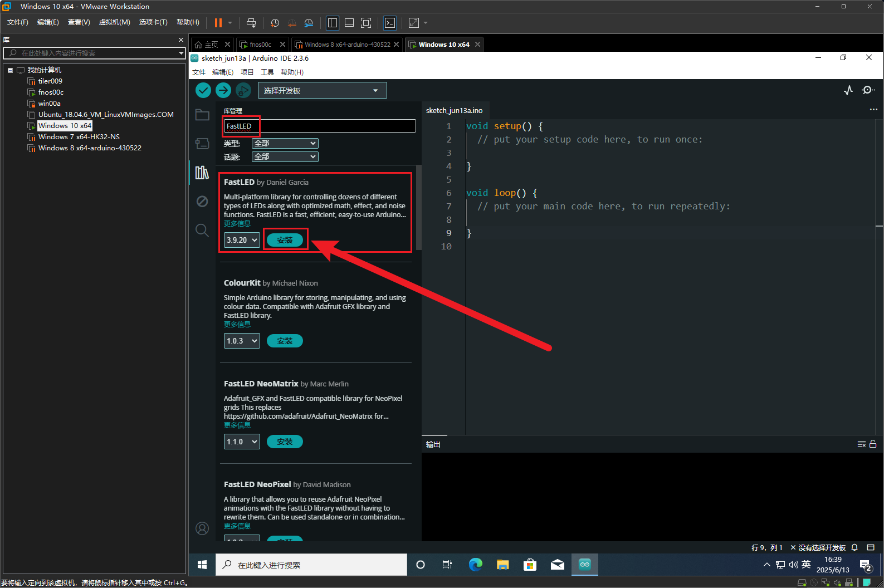The height and width of the screenshot is (588, 884).
Task: Open Microsoft Edge from the guest taskbar
Action: click(475, 565)
